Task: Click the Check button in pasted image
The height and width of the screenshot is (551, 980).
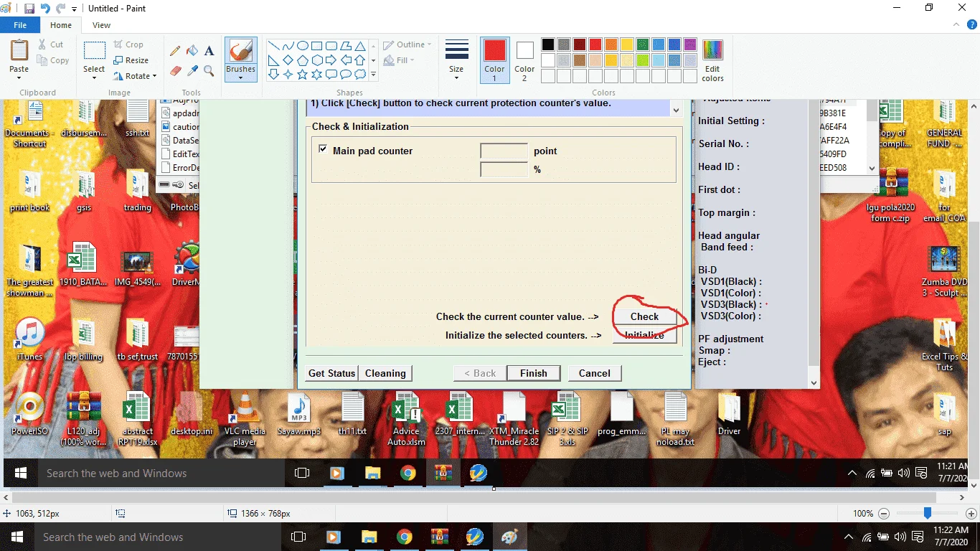Action: coord(644,316)
